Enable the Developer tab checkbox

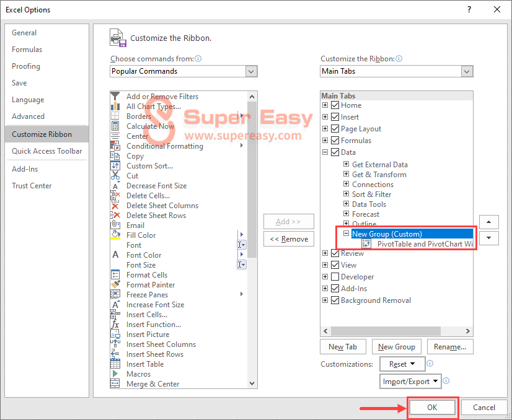tap(335, 277)
